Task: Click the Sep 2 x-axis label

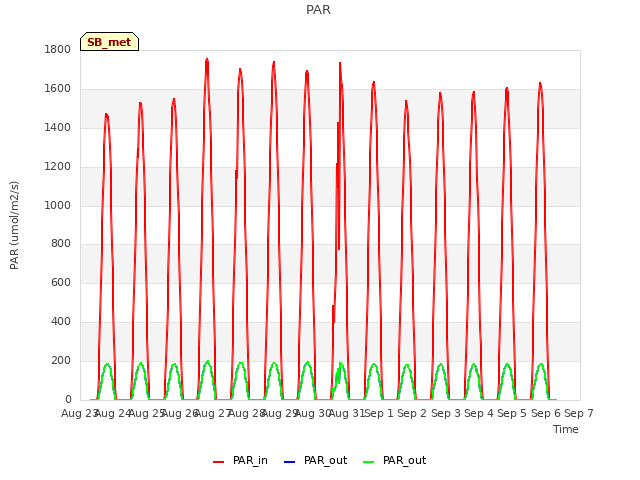Action: point(412,413)
